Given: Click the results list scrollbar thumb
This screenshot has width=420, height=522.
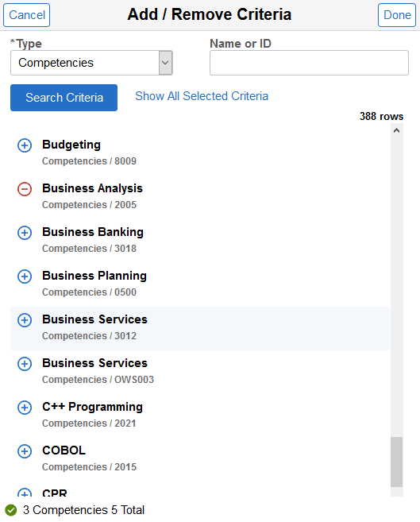Looking at the screenshot, I should click(x=396, y=462).
